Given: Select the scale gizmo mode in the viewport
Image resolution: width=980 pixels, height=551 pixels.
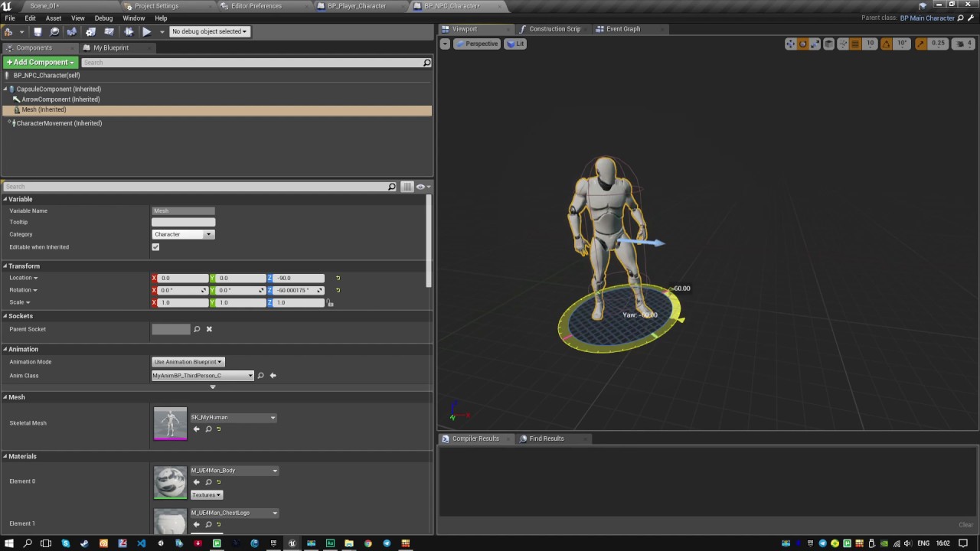Looking at the screenshot, I should (x=815, y=44).
